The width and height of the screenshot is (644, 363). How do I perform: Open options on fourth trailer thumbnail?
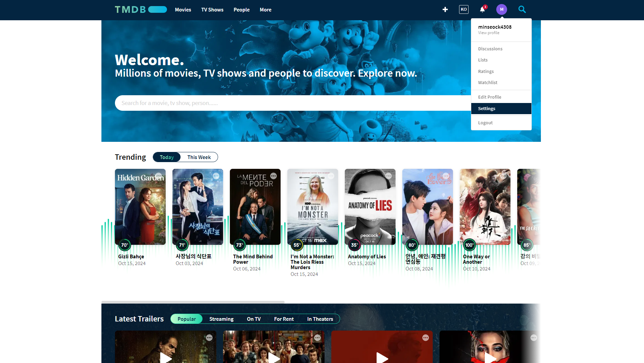coord(534,338)
